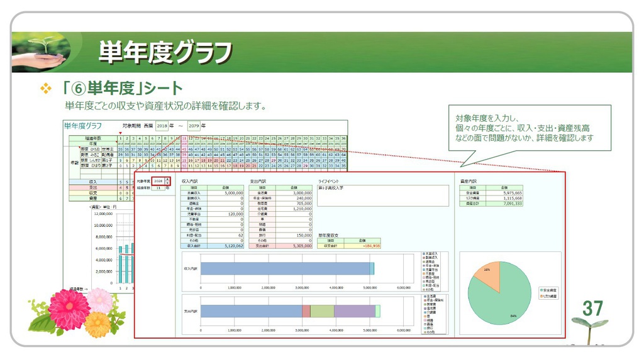Select the 旅行 amount 150,000

coord(294,236)
